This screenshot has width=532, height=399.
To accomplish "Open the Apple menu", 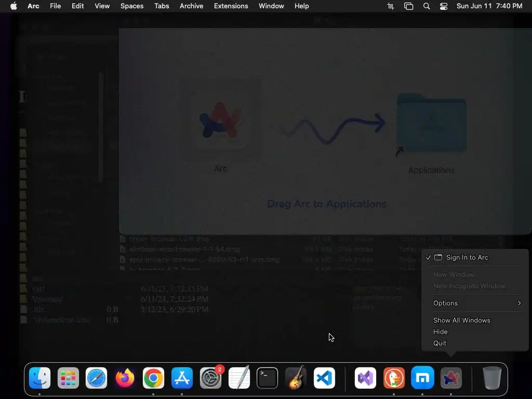I will (x=14, y=6).
